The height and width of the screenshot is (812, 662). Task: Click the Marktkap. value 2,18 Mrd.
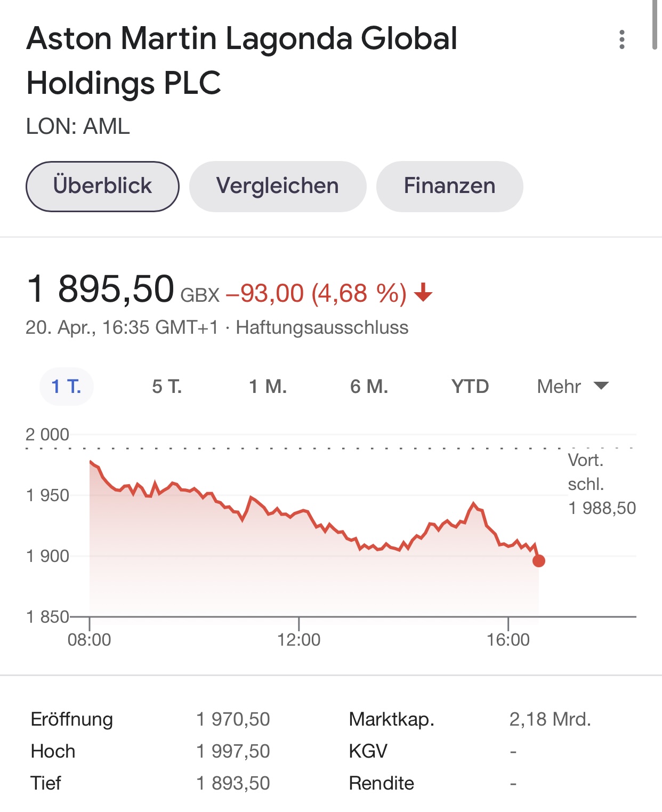[x=550, y=719]
